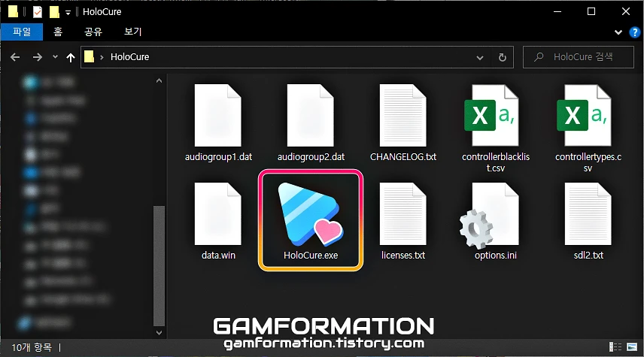Click breadcrumb chevron before HoloCure
Image resolution: width=644 pixels, height=357 pixels.
pyautogui.click(x=102, y=57)
